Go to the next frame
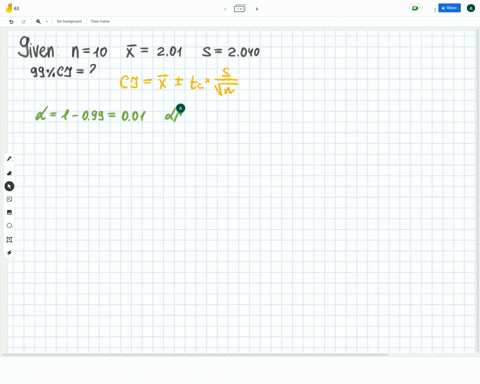The width and height of the screenshot is (480, 384). click(x=257, y=9)
